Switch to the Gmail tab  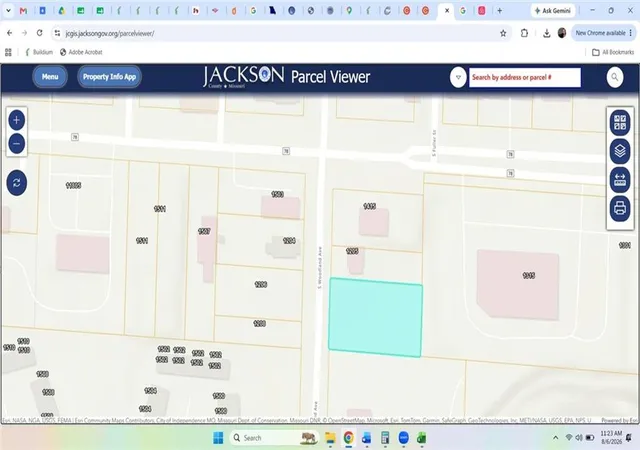[24, 11]
